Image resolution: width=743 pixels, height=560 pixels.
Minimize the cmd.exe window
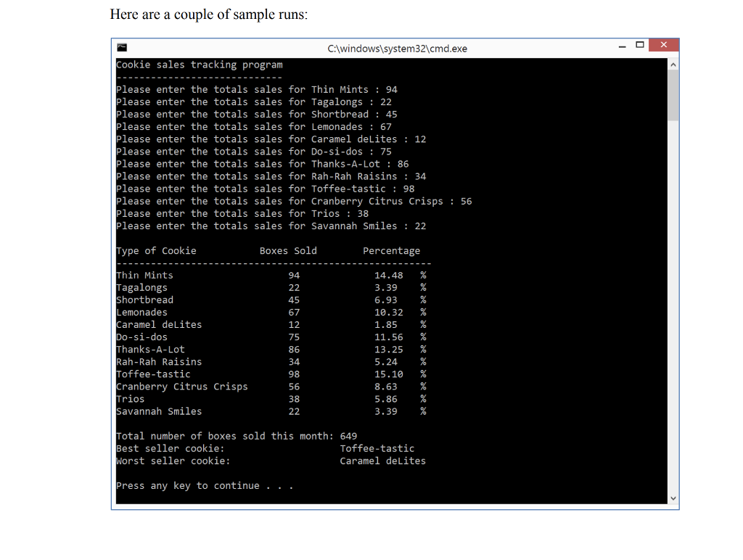(622, 46)
